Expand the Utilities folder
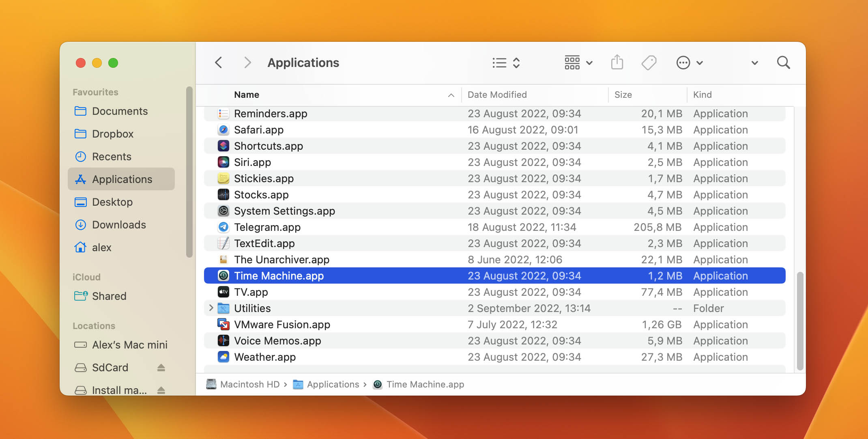 click(212, 308)
